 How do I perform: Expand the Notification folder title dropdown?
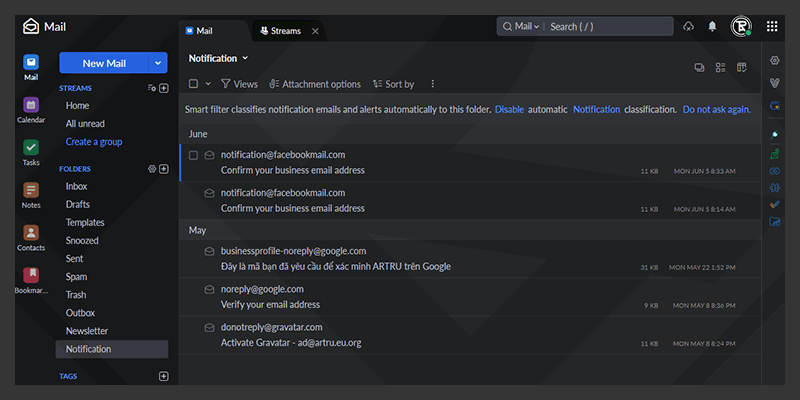coord(245,58)
